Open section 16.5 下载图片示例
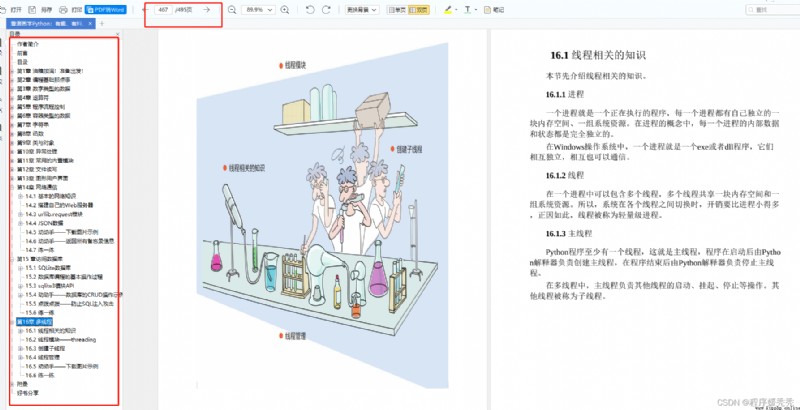 point(62,366)
